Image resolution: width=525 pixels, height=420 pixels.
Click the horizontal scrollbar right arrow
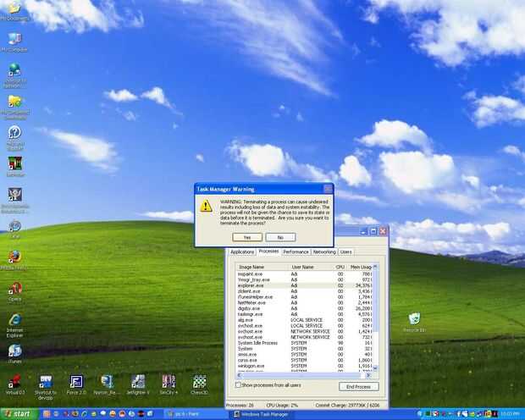368,375
